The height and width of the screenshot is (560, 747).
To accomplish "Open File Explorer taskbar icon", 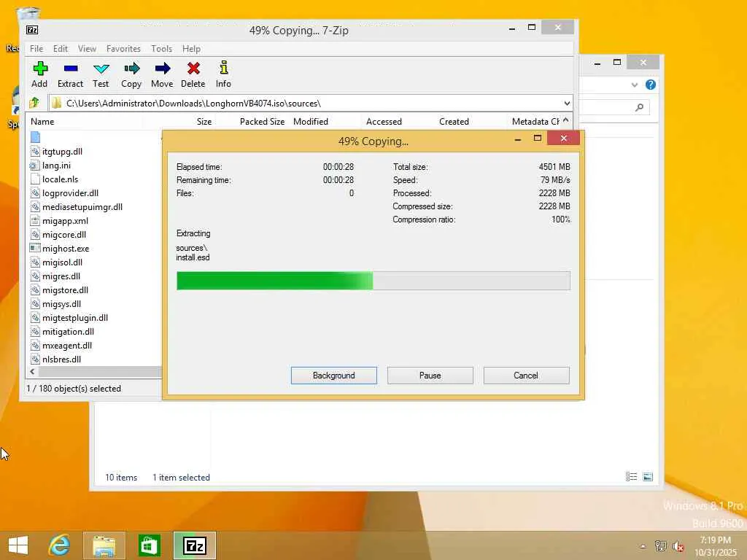I will pyautogui.click(x=104, y=545).
